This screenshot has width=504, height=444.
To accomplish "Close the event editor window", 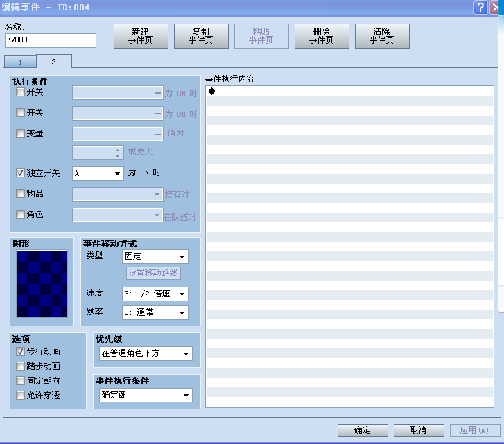I will click(x=496, y=7).
